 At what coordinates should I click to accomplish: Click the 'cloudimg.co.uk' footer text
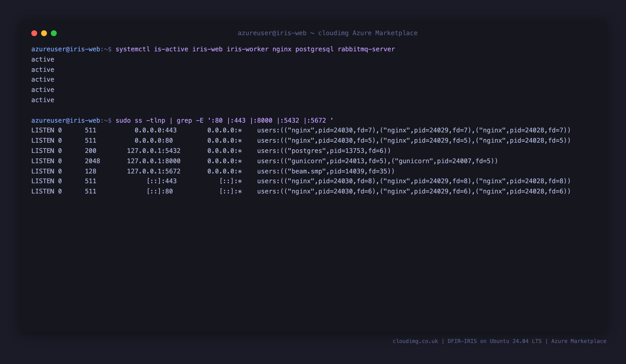415,341
